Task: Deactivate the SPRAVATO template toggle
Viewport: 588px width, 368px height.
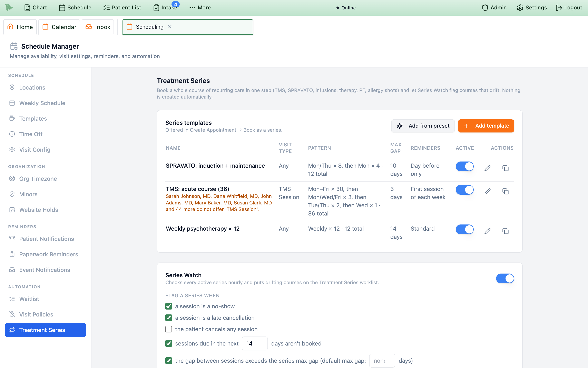Action: point(464,166)
